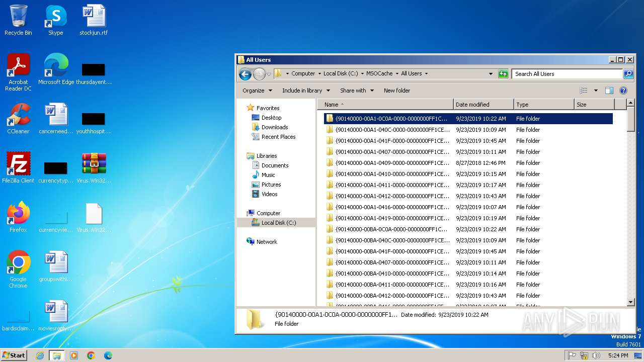This screenshot has height=362, width=644.
Task: Open the Firefox desktop shortcut
Action: (x=18, y=217)
